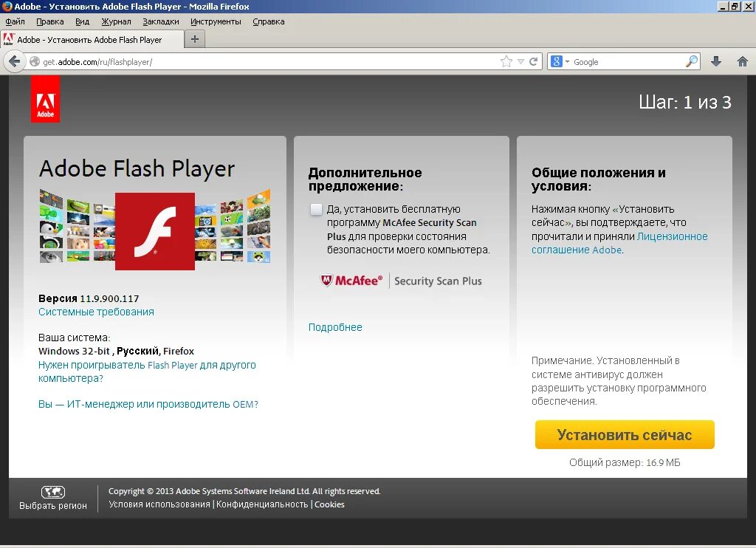The image size is (756, 548).
Task: Open the Условия использования footer link
Action: click(159, 504)
